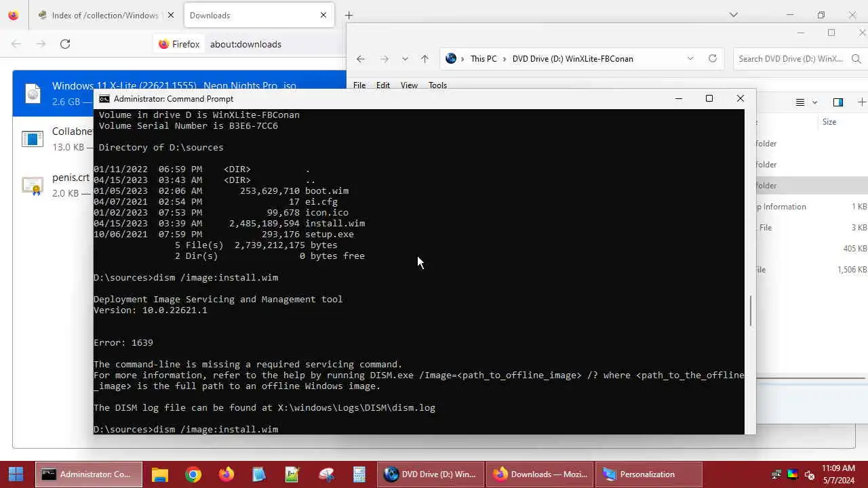Viewport: 868px width, 488px height.
Task: Open a new Firefox tab
Action: click(x=349, y=15)
